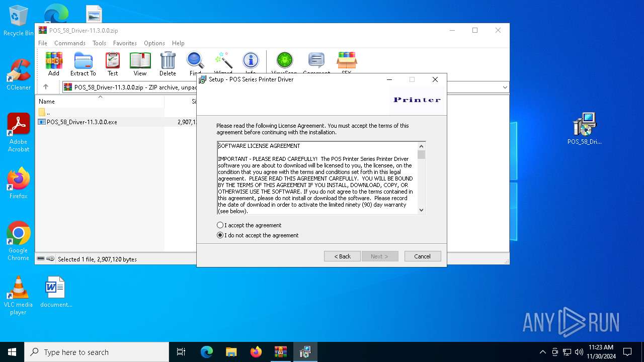Sort WinRAR list by Name column

click(101, 101)
